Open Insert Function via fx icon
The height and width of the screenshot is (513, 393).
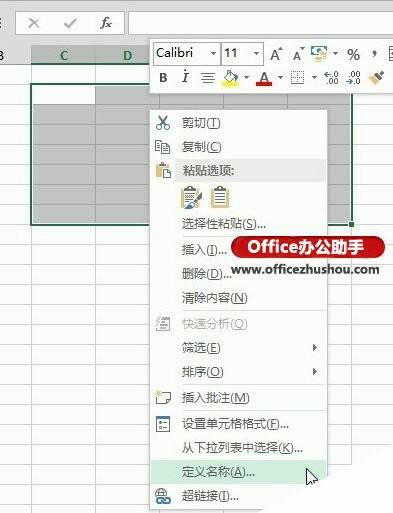(106, 23)
